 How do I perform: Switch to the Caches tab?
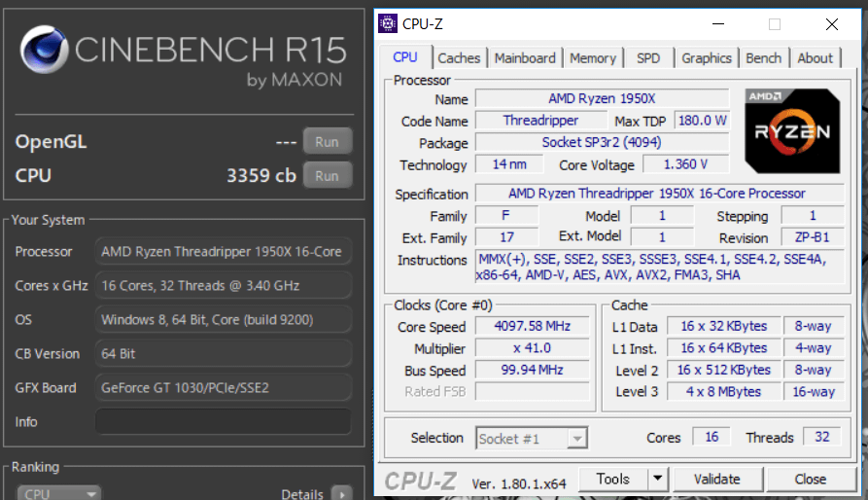click(459, 58)
